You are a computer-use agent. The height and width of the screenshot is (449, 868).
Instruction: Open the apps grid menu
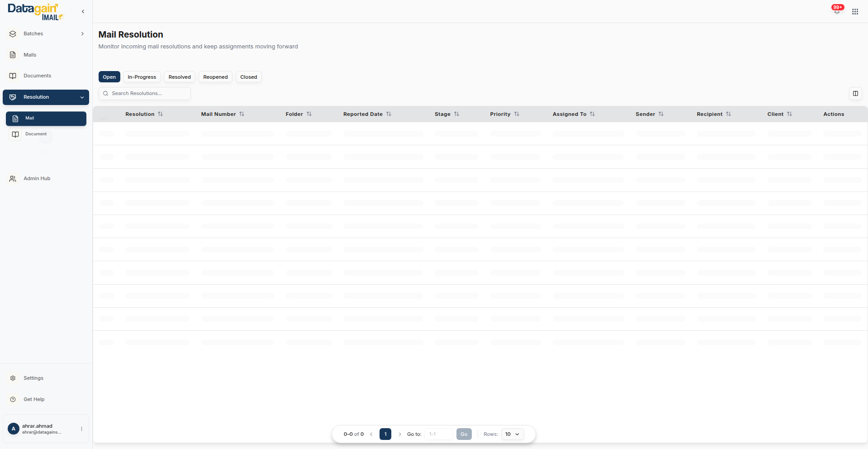tap(855, 12)
